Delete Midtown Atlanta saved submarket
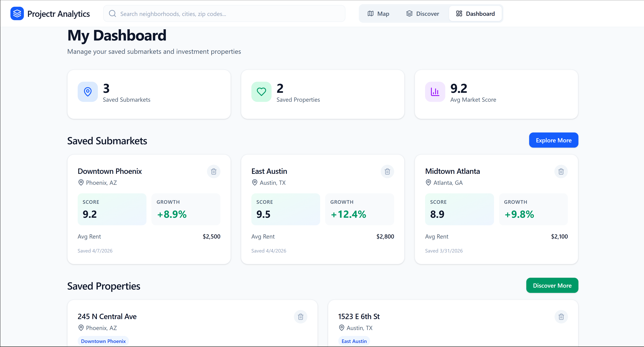644x347 pixels. pyautogui.click(x=561, y=171)
